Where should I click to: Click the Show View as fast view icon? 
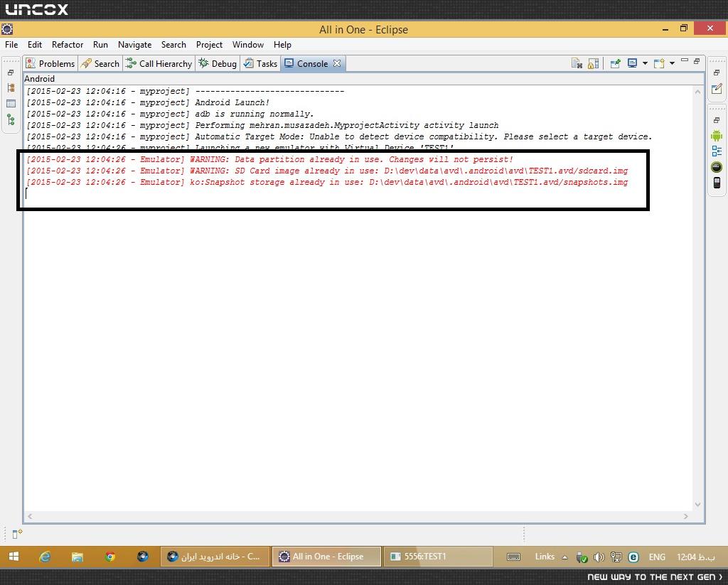tap(17, 534)
